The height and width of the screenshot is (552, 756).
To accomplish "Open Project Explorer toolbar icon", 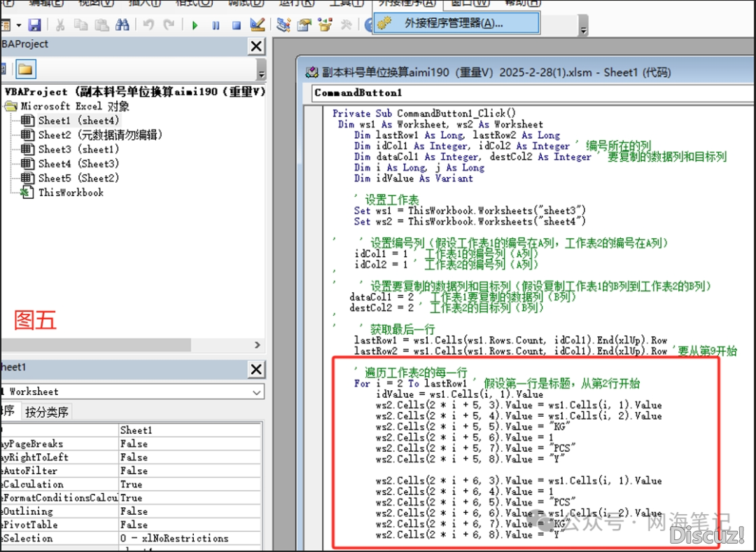I will 283,25.
